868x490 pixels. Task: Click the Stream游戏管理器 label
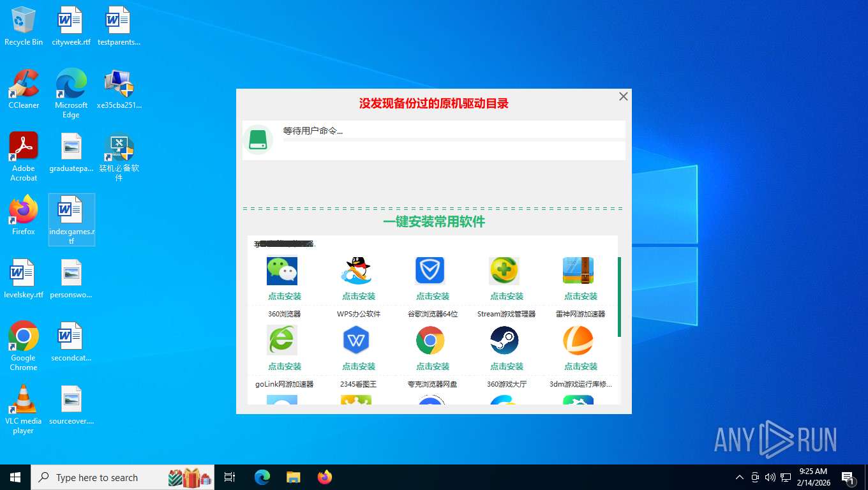coord(507,314)
